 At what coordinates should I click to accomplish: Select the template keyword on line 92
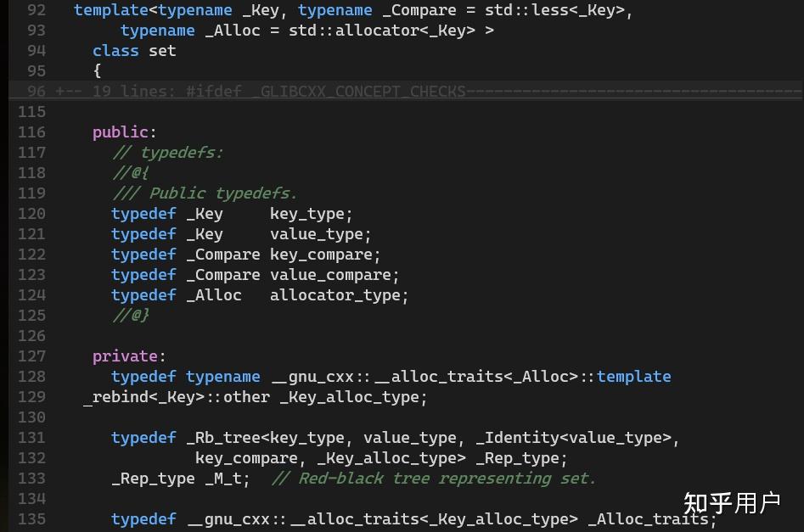click(110, 9)
